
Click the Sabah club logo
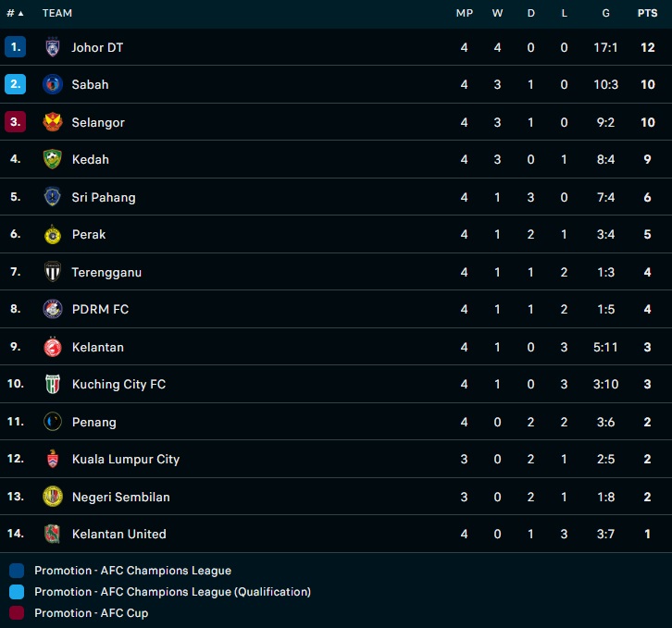click(53, 84)
